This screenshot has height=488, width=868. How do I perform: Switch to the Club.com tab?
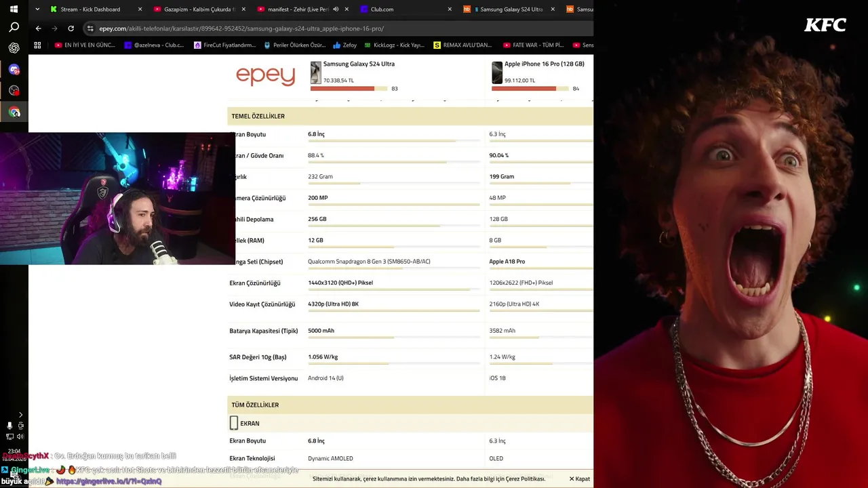(406, 9)
